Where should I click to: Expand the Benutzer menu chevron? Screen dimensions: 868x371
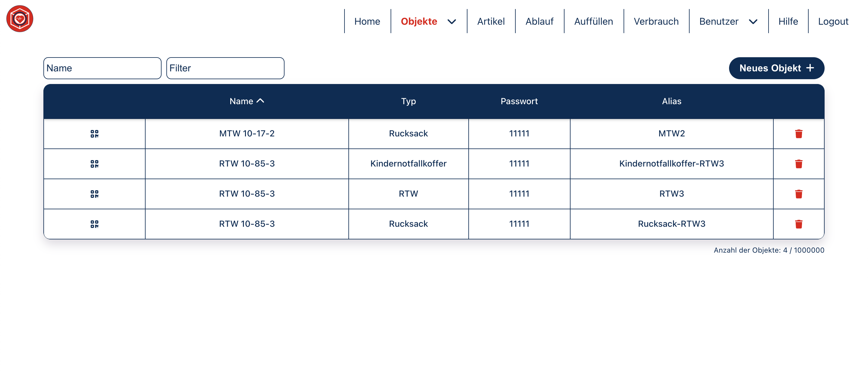[x=753, y=22]
